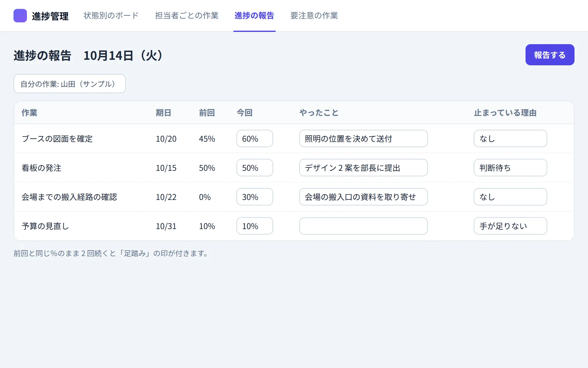Viewport: 588px width, 368px height.
Task: Click the 止まっている理由 column header
Action: click(505, 113)
